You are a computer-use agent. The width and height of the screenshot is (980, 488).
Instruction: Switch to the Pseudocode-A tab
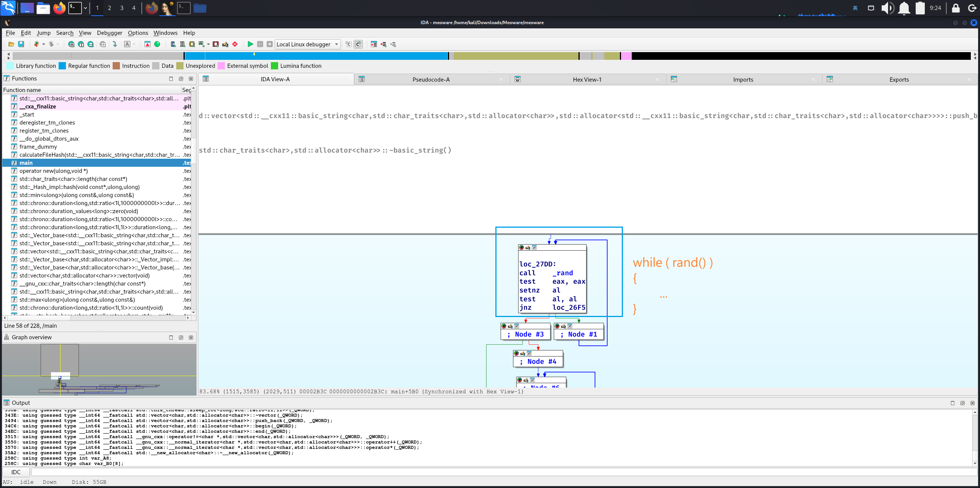[431, 79]
